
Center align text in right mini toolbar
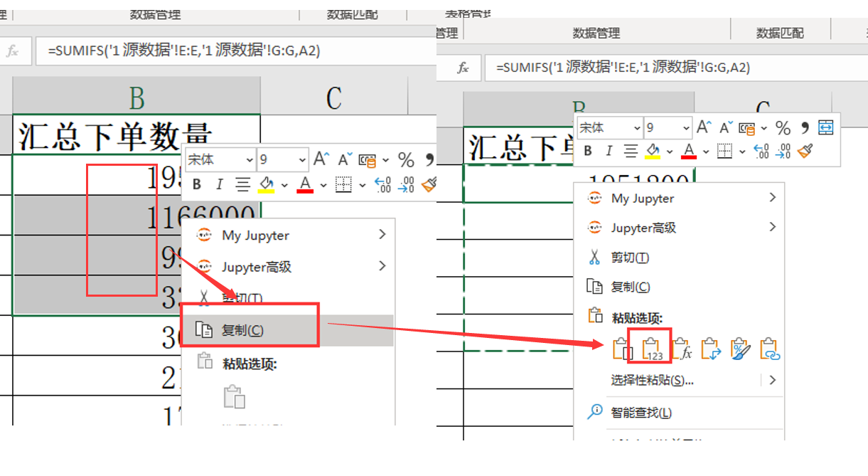click(x=630, y=151)
